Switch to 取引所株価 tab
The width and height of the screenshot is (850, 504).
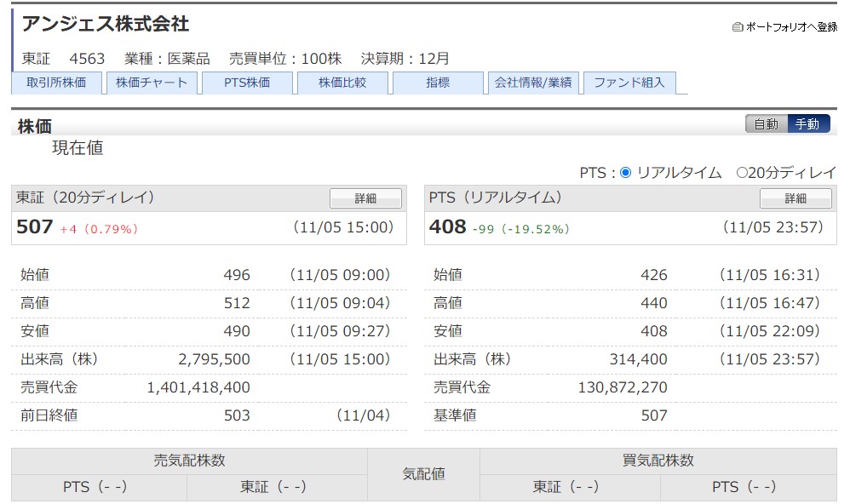coord(56,83)
